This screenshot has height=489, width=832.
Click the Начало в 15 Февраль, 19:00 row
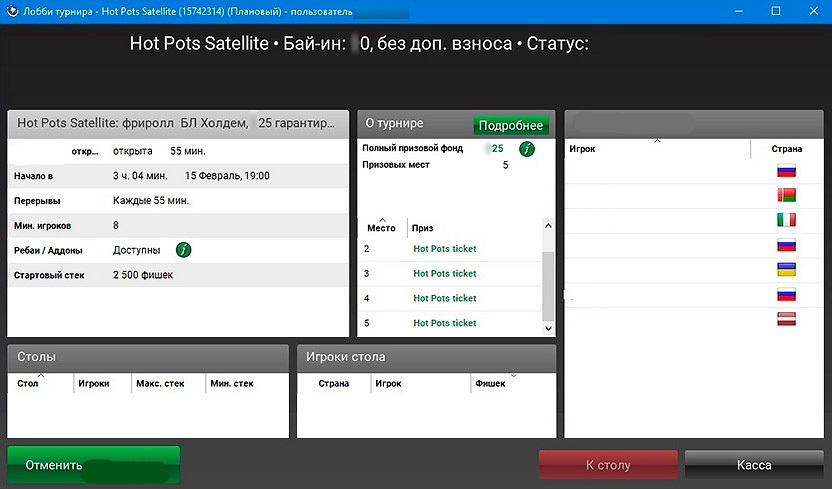pos(178,176)
